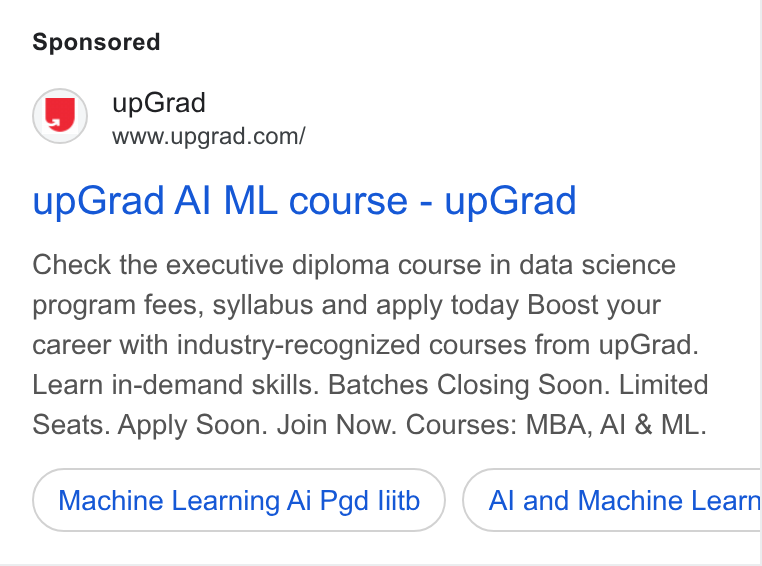Click the line starting 'Check the executive diploma'
This screenshot has width=762, height=566.
(x=354, y=265)
